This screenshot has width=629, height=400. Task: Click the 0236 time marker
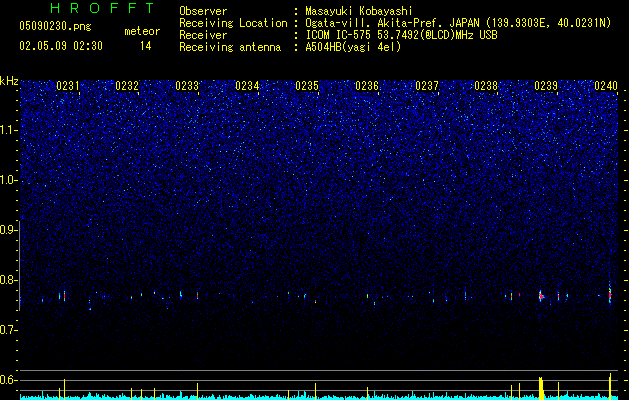(x=367, y=86)
